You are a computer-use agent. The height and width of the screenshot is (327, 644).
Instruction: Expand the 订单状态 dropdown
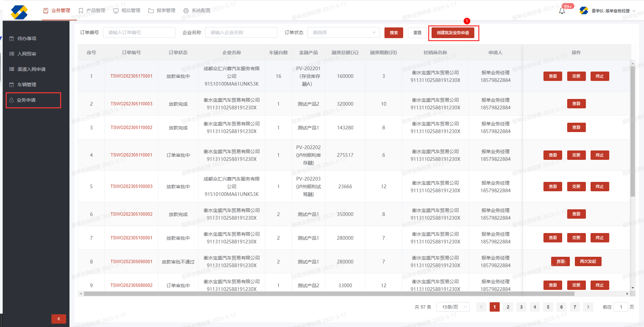(343, 32)
